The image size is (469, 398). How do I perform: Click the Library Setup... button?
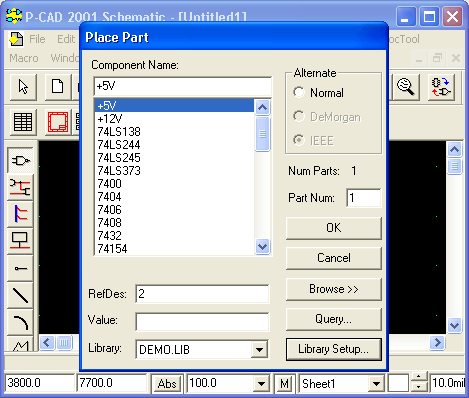[x=334, y=349]
